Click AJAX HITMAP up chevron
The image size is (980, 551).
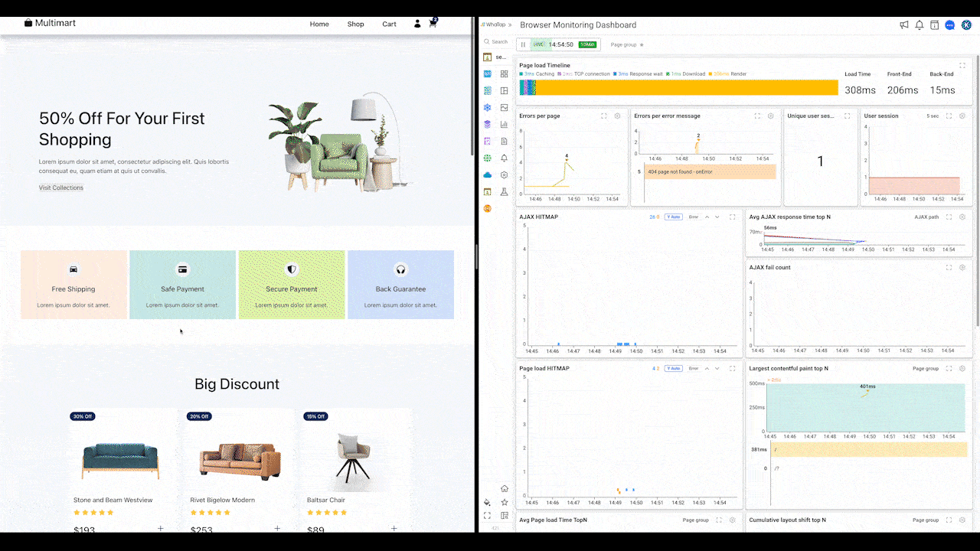click(707, 217)
